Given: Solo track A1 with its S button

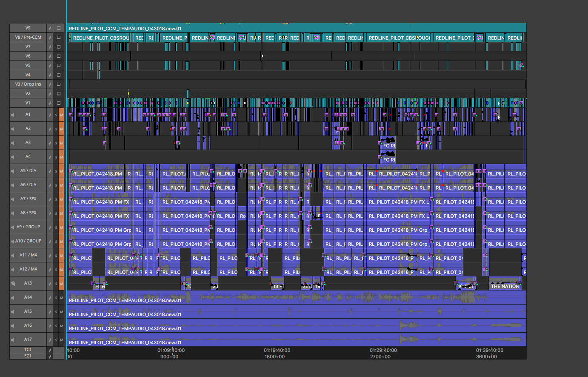Looking at the screenshot, I should coord(56,115).
